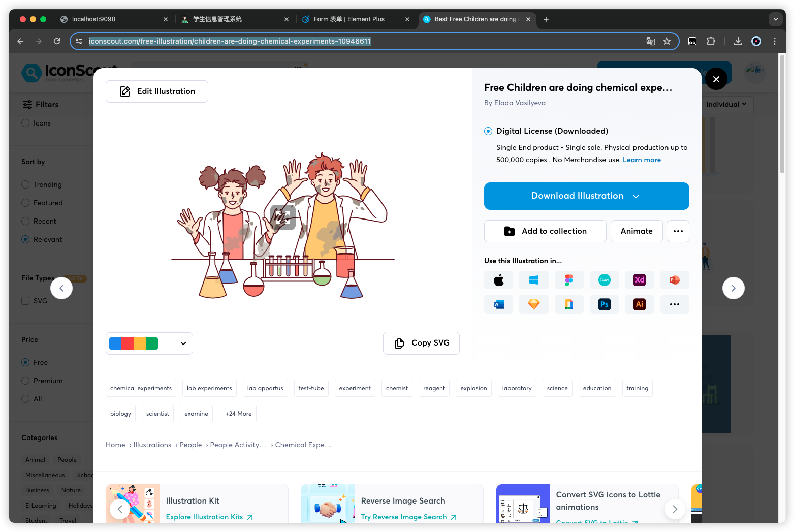Close the illustration detail popup
The height and width of the screenshot is (532, 795).
coord(716,79)
